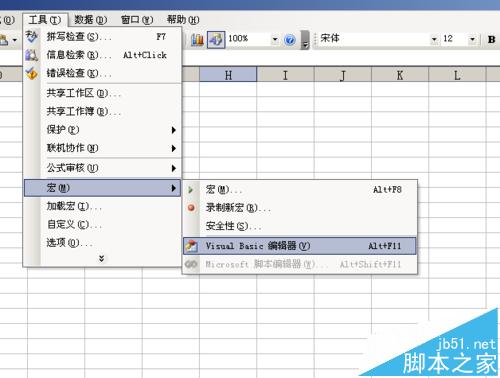
Task: Click green play macro icon
Action: pyautogui.click(x=191, y=190)
